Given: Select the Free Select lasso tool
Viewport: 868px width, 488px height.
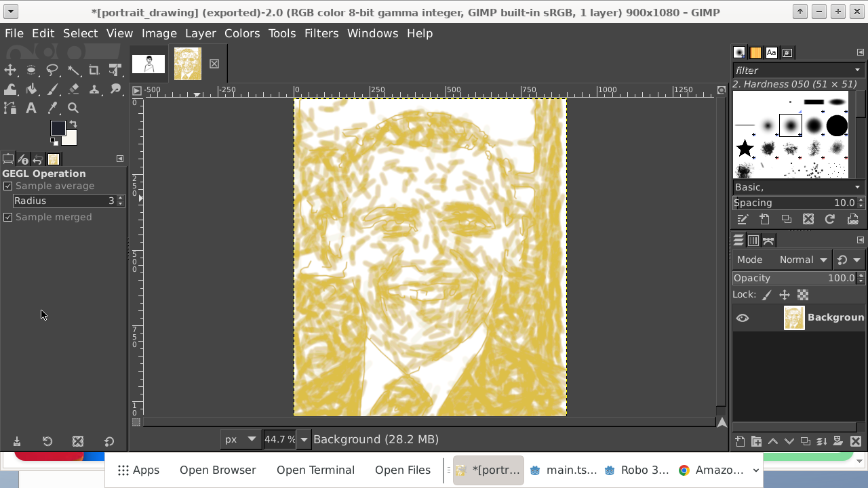Looking at the screenshot, I should [52, 70].
